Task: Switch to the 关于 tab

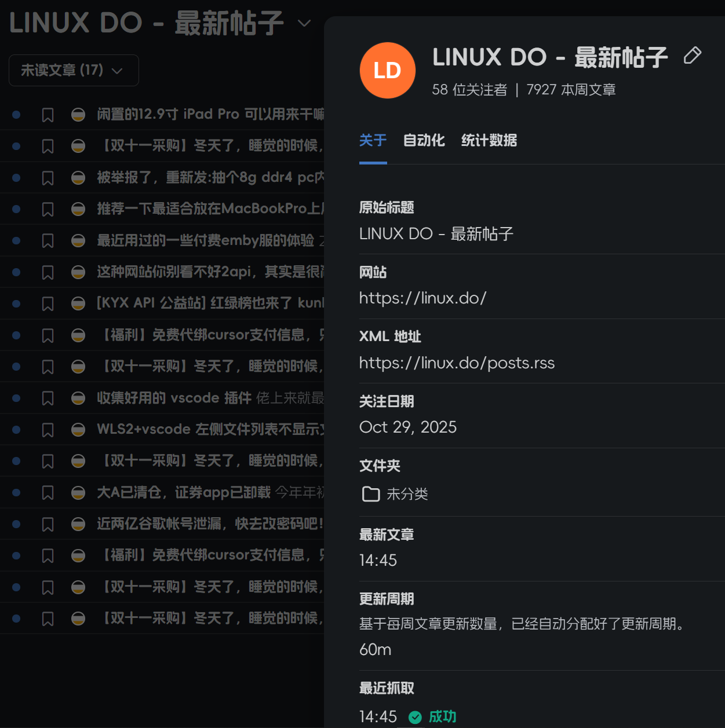Action: tap(373, 141)
